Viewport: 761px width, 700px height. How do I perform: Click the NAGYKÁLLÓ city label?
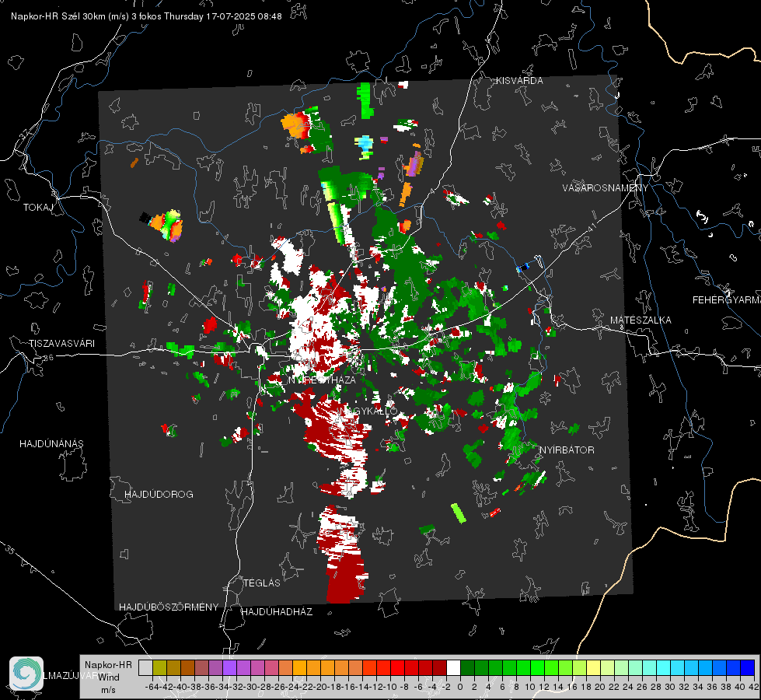[x=368, y=411]
